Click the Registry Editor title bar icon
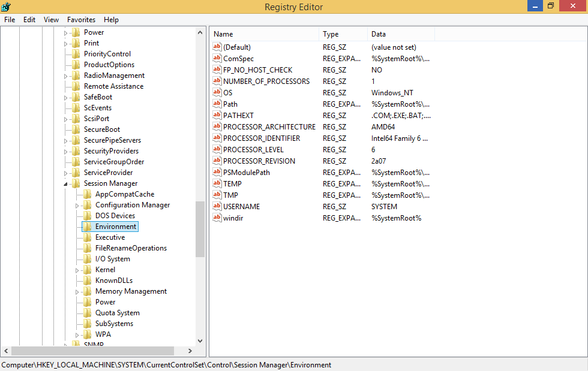This screenshot has width=588, height=371. coord(7,7)
